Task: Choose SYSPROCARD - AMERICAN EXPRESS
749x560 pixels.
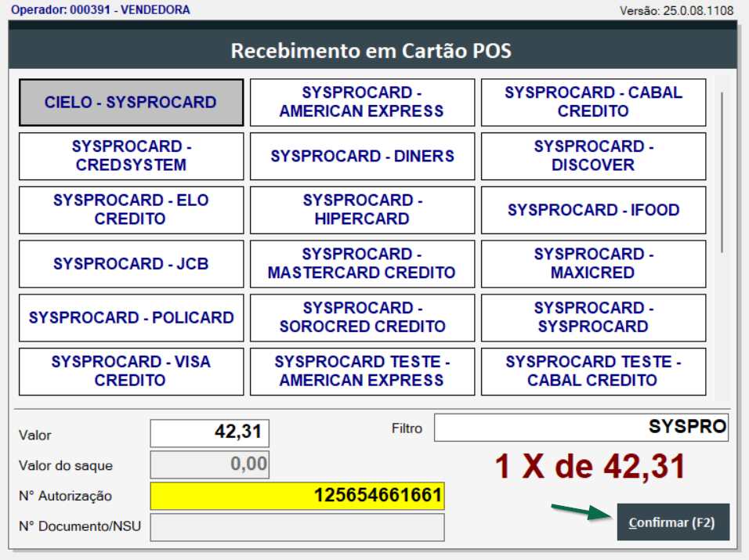Action: [362, 103]
